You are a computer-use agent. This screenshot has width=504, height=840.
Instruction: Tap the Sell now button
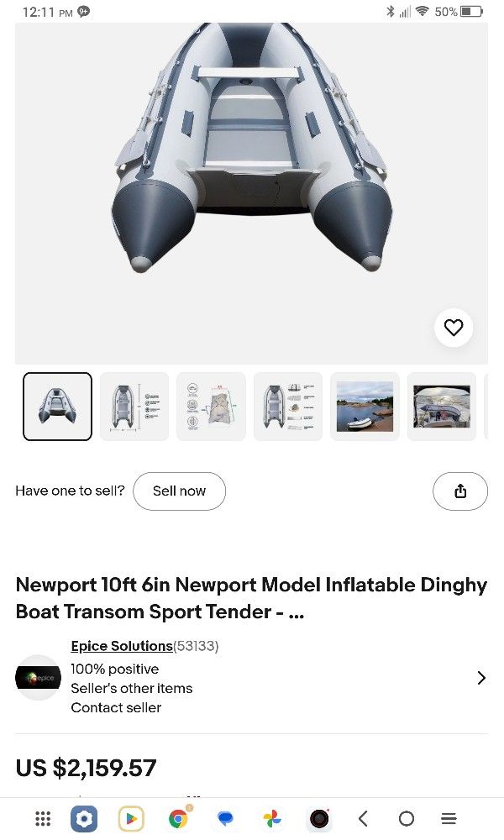(x=179, y=491)
